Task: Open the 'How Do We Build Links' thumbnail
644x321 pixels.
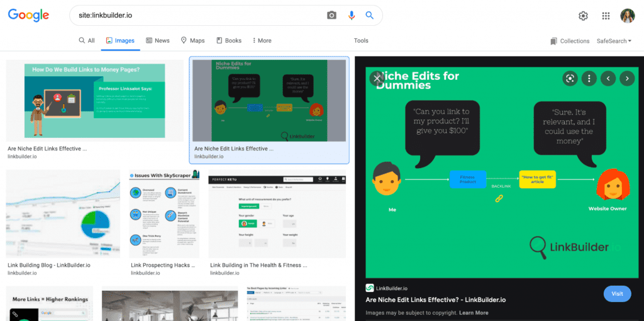Action: (x=94, y=101)
